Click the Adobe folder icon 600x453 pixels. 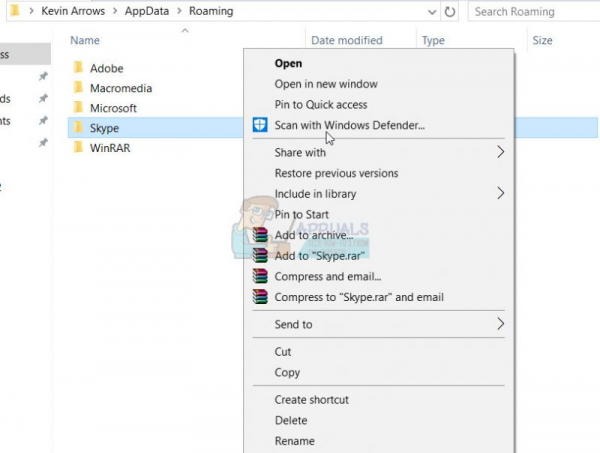tap(78, 68)
